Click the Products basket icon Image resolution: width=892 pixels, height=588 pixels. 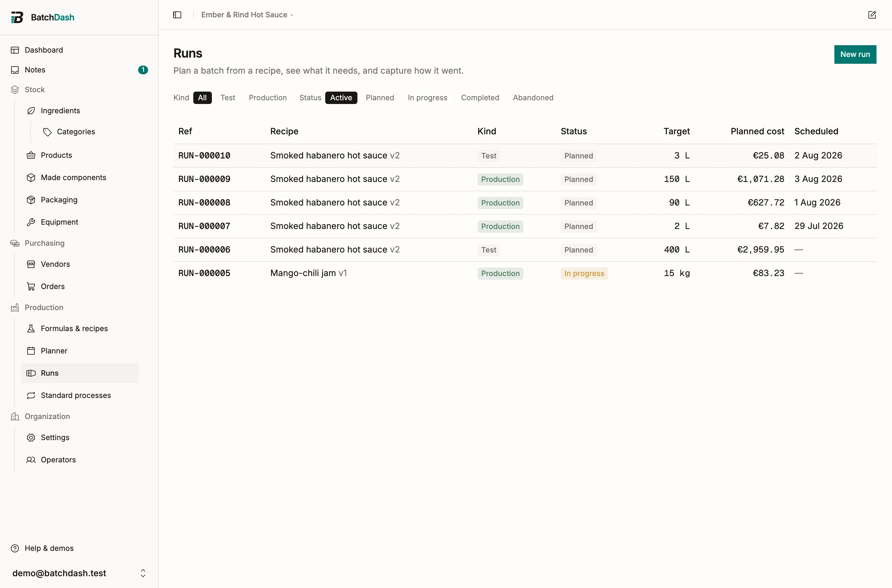click(x=31, y=155)
